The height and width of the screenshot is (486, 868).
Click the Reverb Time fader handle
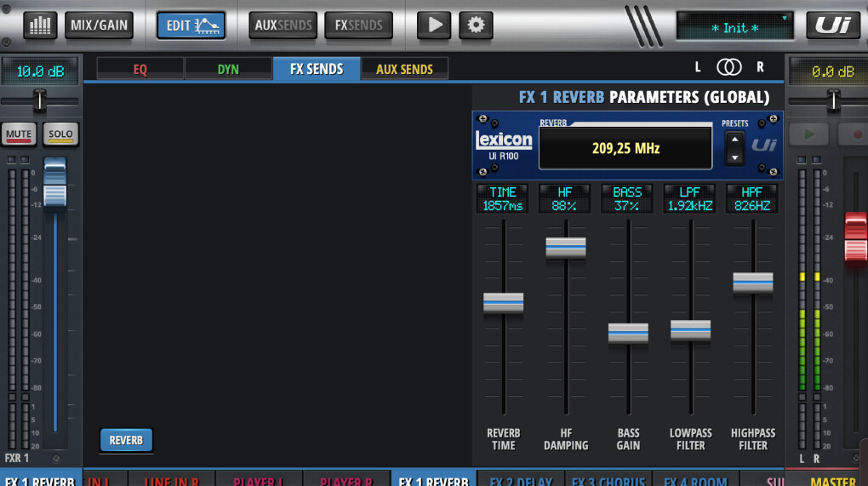point(503,303)
